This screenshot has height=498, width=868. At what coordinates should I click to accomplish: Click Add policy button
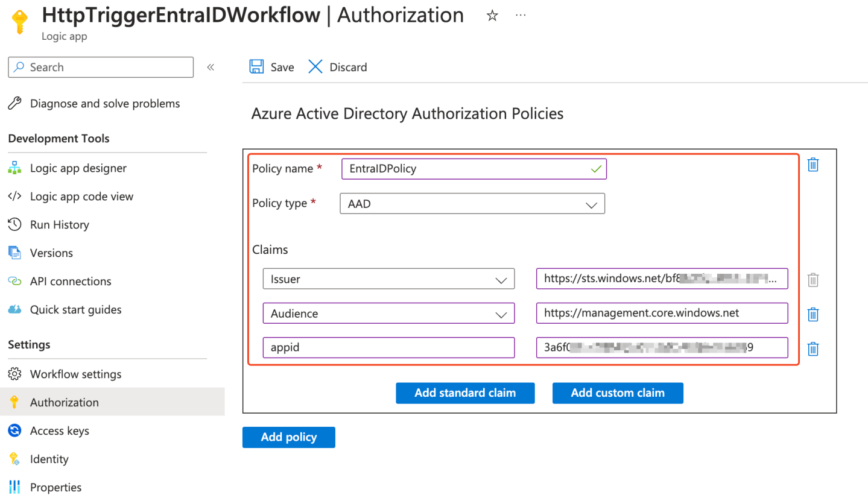pos(289,437)
